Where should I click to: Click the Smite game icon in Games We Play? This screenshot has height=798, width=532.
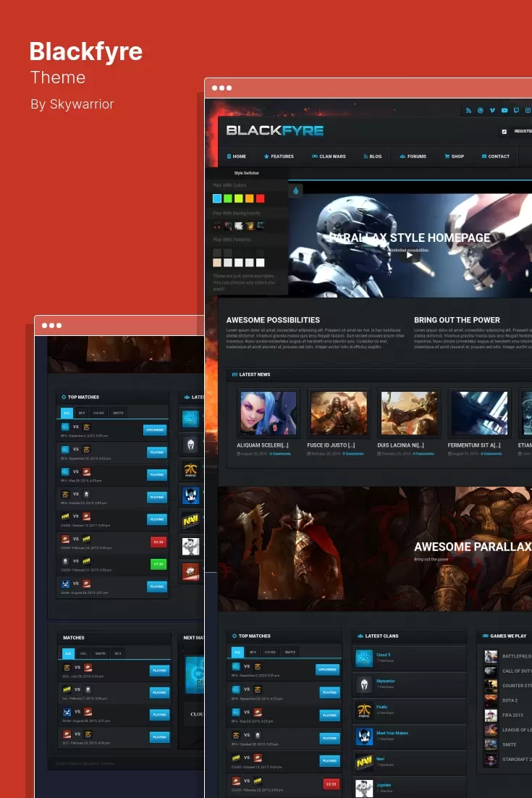(x=491, y=744)
